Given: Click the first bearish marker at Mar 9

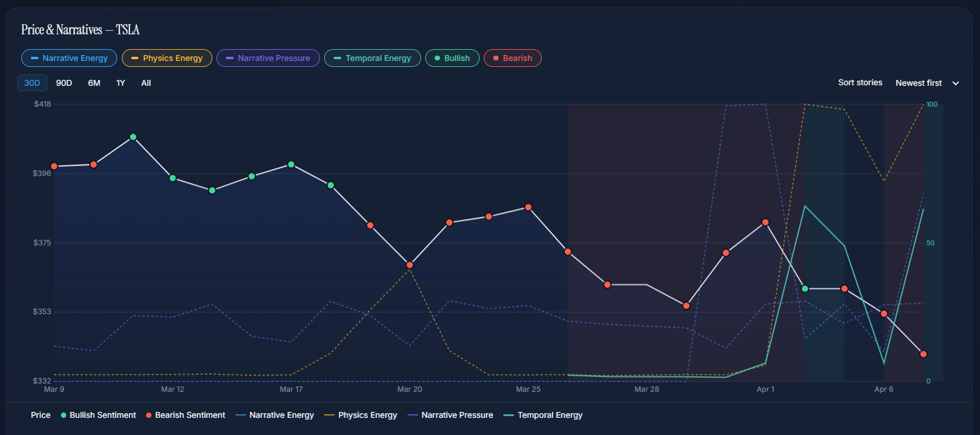Looking at the screenshot, I should click(x=54, y=166).
